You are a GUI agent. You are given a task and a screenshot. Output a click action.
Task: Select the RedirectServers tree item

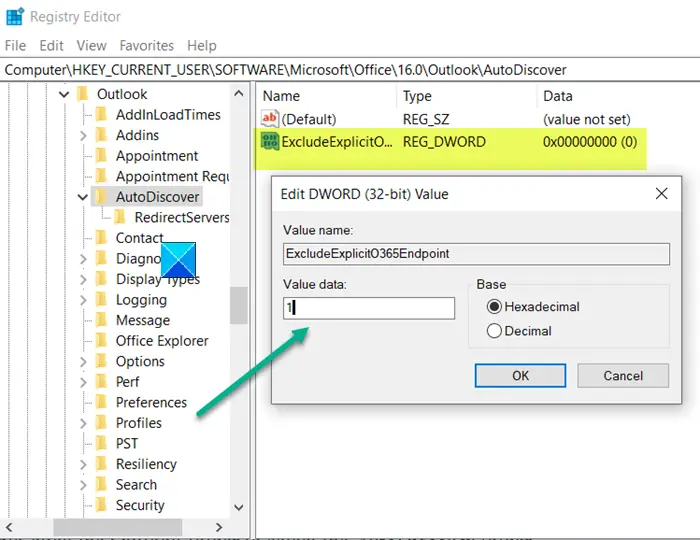tap(182, 217)
